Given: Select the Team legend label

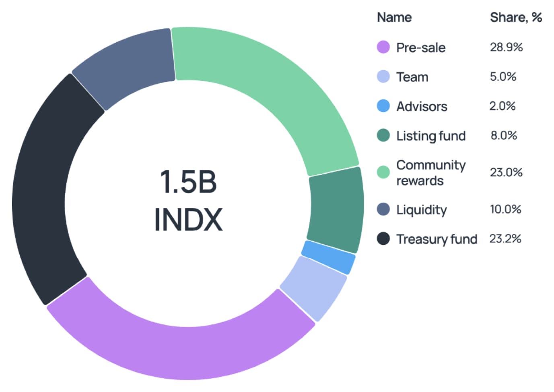Looking at the screenshot, I should tap(412, 77).
